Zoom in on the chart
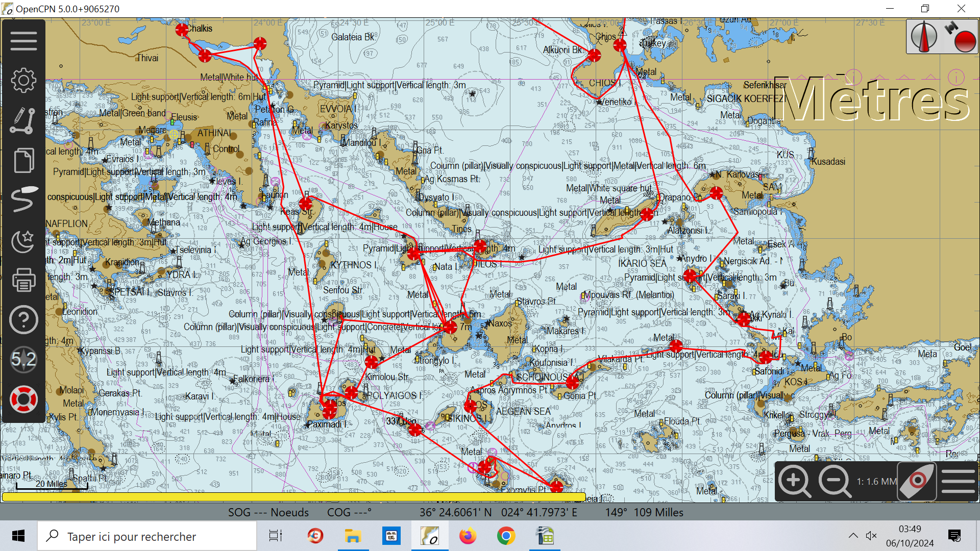The height and width of the screenshot is (551, 980). point(794,481)
